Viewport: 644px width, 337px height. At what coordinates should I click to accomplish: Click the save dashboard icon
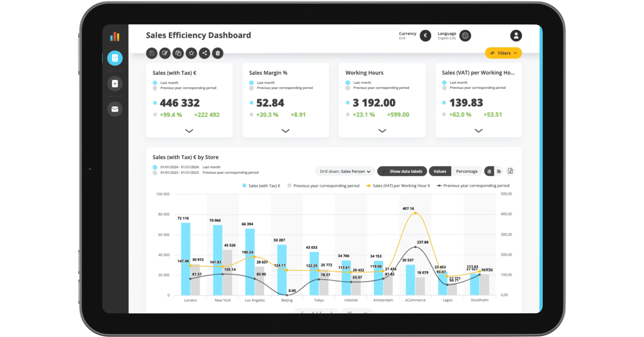[152, 53]
